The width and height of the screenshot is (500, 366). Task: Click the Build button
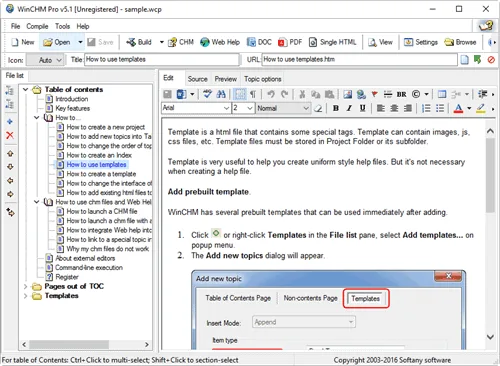point(139,42)
